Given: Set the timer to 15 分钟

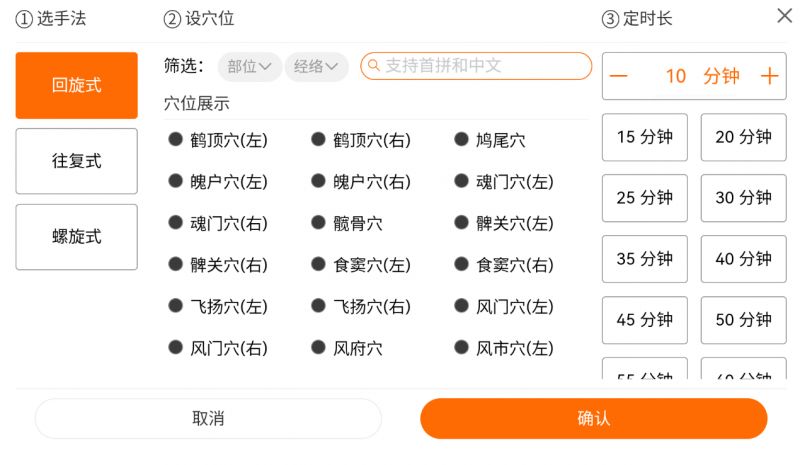Looking at the screenshot, I should click(x=644, y=137).
